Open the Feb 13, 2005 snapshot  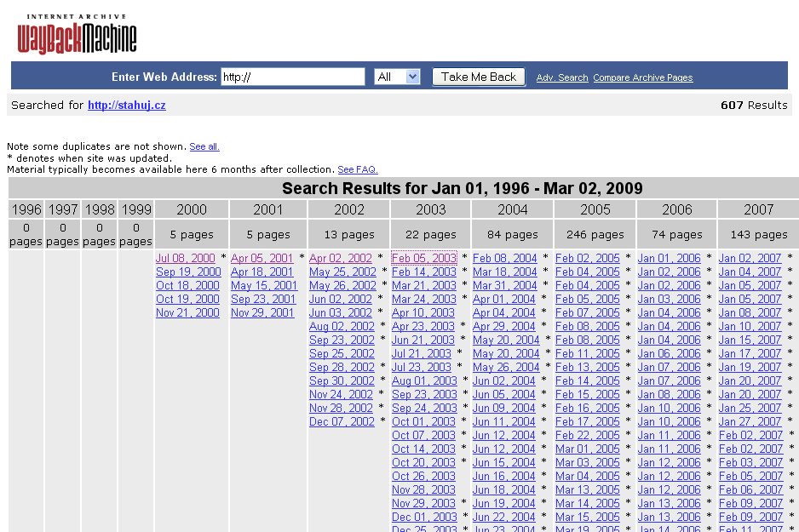[588, 367]
